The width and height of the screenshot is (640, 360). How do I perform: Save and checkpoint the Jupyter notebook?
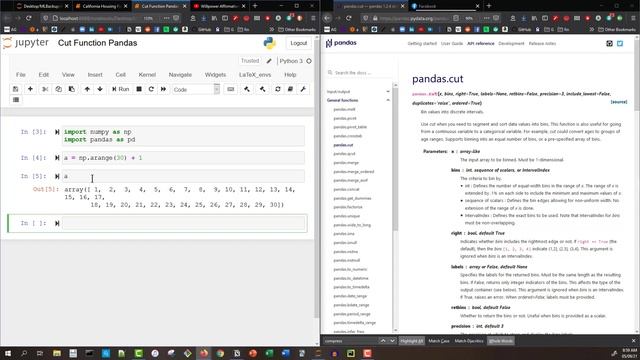[16, 89]
